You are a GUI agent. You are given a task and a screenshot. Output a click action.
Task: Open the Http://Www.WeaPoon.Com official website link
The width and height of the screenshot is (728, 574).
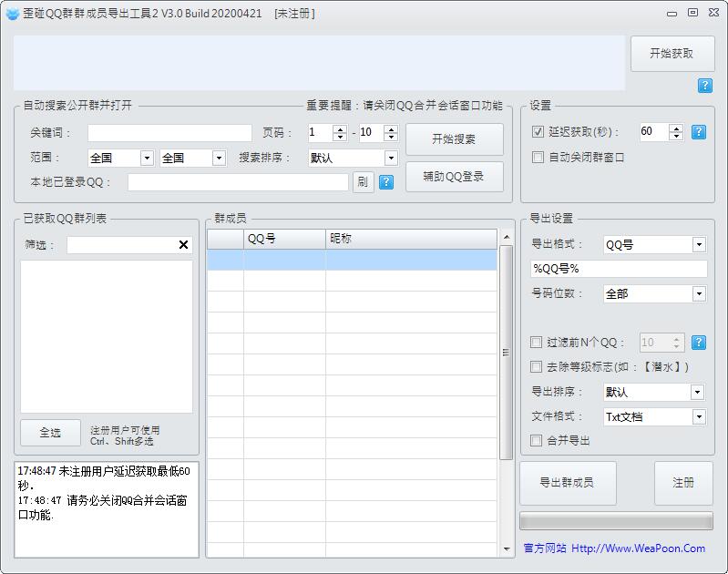click(x=638, y=548)
